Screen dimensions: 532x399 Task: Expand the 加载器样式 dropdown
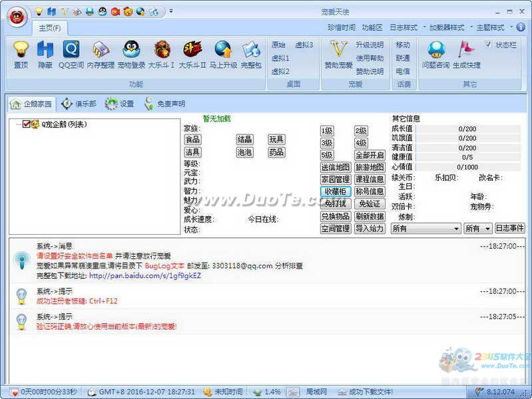coord(447,27)
